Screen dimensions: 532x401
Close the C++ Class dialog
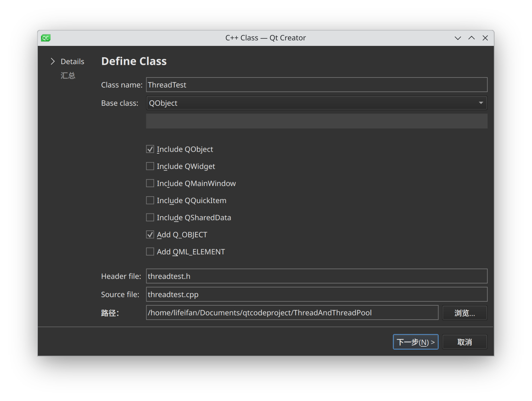(x=485, y=38)
